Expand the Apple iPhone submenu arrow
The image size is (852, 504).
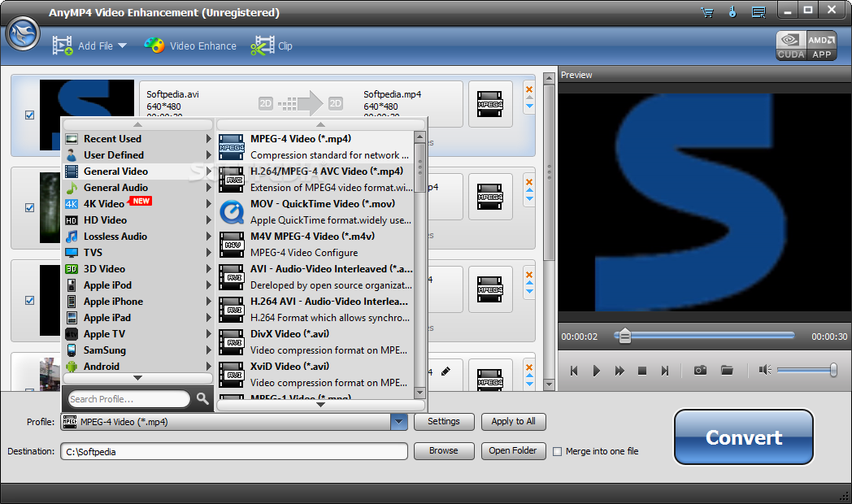click(209, 302)
